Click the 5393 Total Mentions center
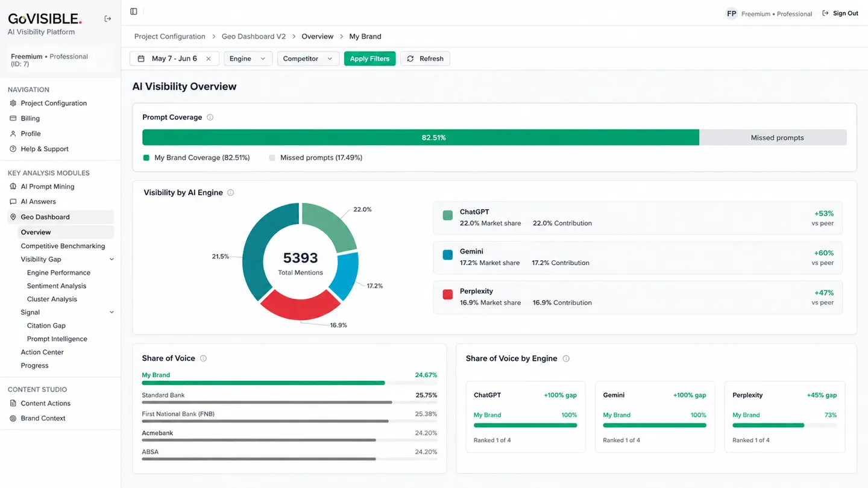This screenshot has width=868, height=488. (300, 263)
